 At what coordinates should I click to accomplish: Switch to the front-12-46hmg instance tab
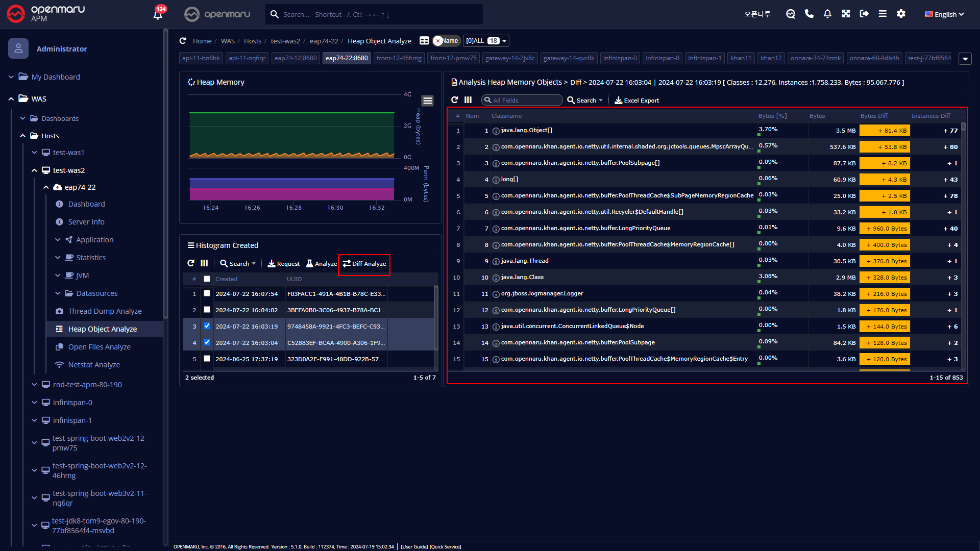[x=399, y=58]
